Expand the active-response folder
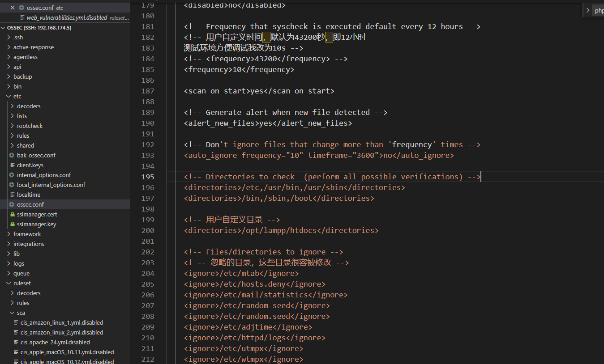The height and width of the screenshot is (364, 604). [x=9, y=47]
